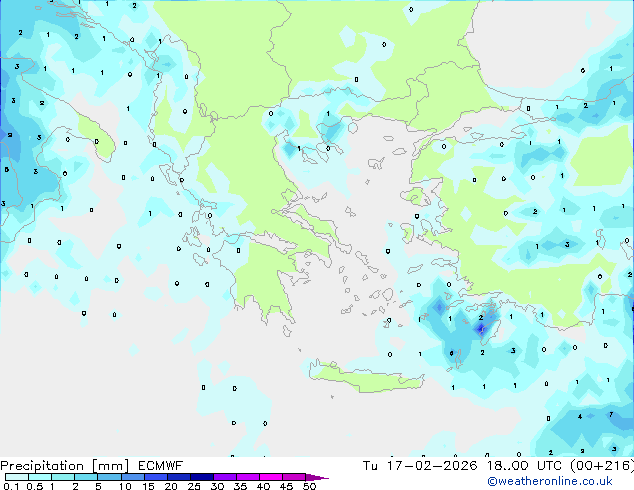Viewport: 634px width, 490px height.
Task: Select the 2–5 mm legend color swatch
Action: (x=86, y=477)
